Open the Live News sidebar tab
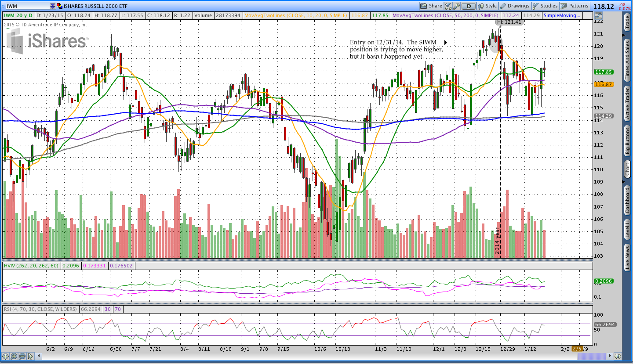 (x=627, y=258)
